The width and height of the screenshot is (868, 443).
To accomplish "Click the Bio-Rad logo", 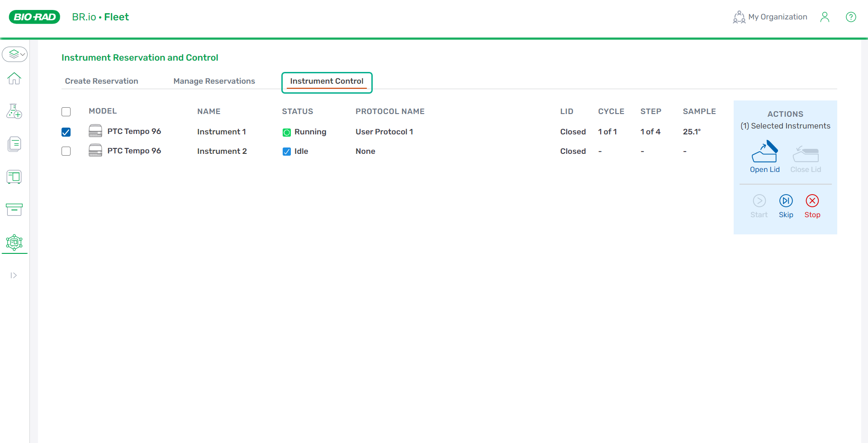I will coord(34,17).
